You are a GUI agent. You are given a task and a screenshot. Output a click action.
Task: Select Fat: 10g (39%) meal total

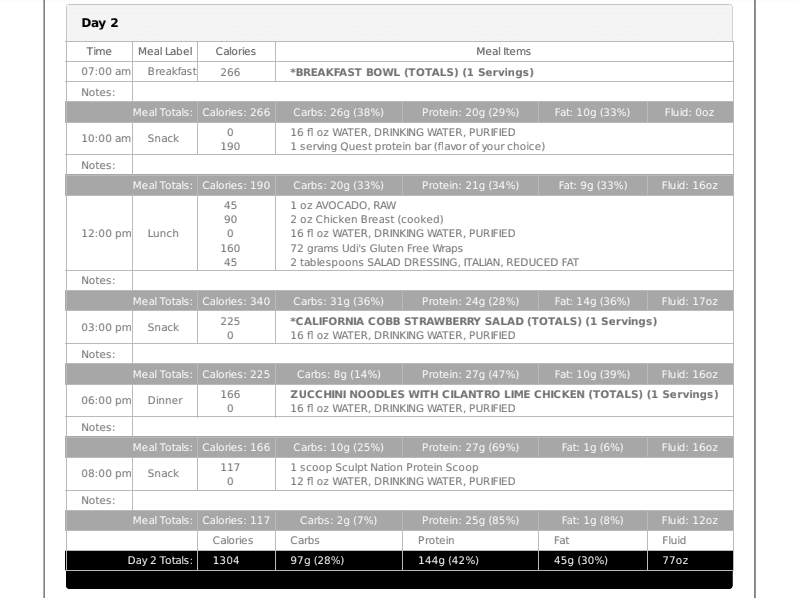[592, 375]
